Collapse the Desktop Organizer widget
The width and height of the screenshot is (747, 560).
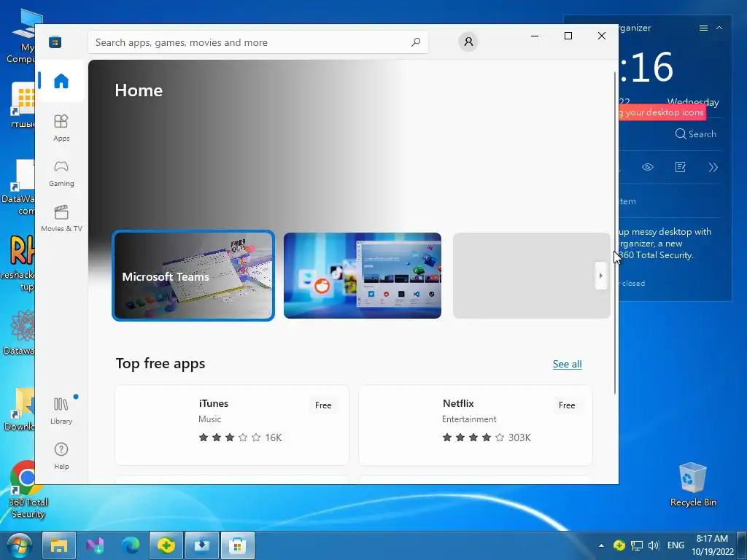coord(719,28)
